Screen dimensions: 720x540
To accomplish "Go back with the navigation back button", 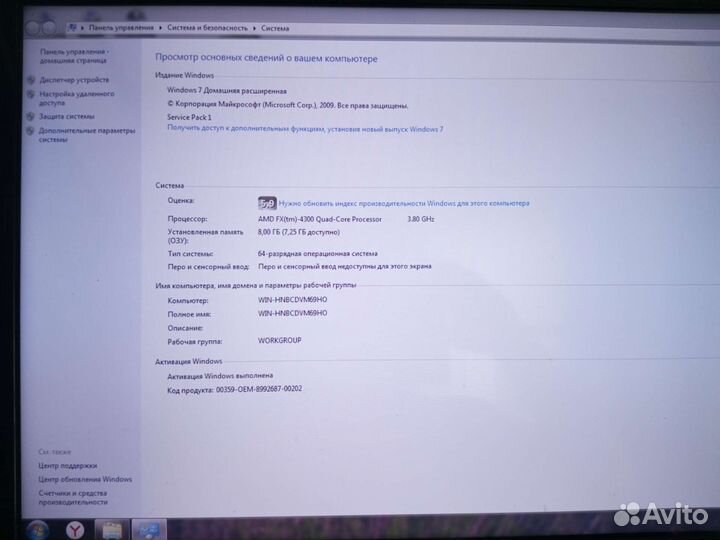I will coord(34,28).
